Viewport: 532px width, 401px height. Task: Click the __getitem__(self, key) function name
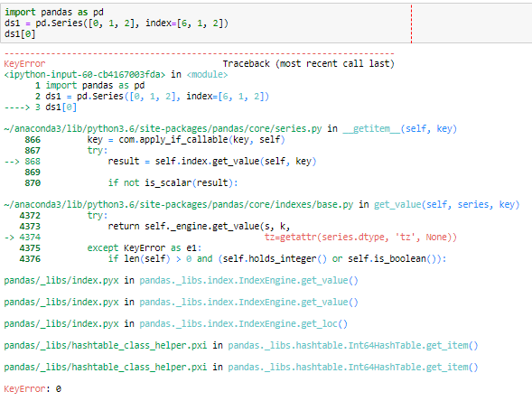400,129
